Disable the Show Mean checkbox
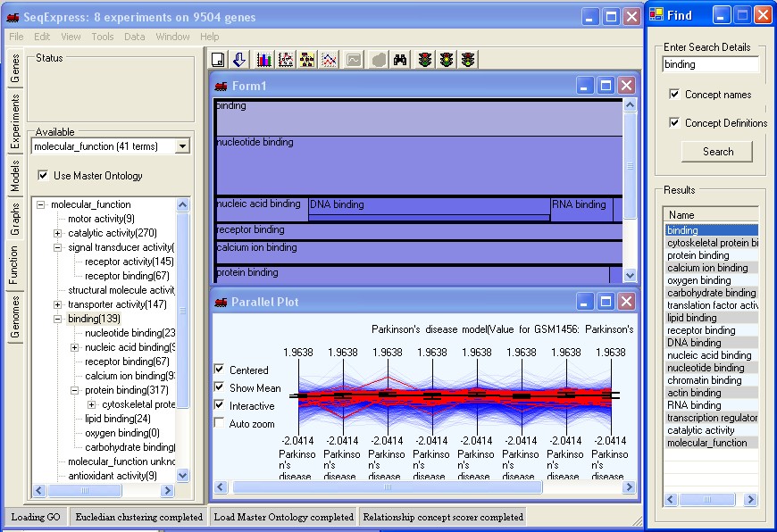The height and width of the screenshot is (532, 777). click(220, 388)
